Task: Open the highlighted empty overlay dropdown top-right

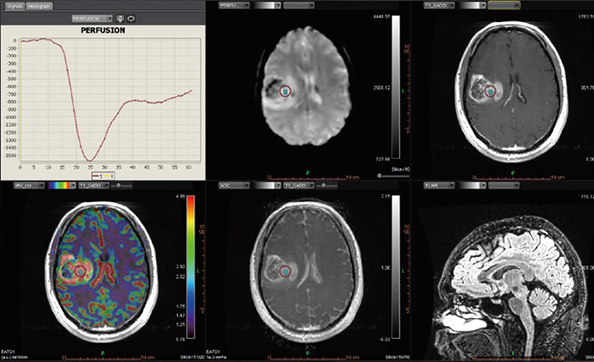Action: (504, 5)
